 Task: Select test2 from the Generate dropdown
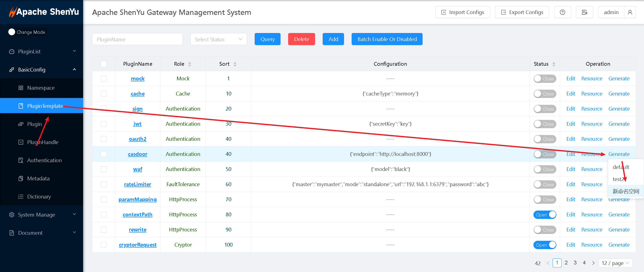pos(618,179)
